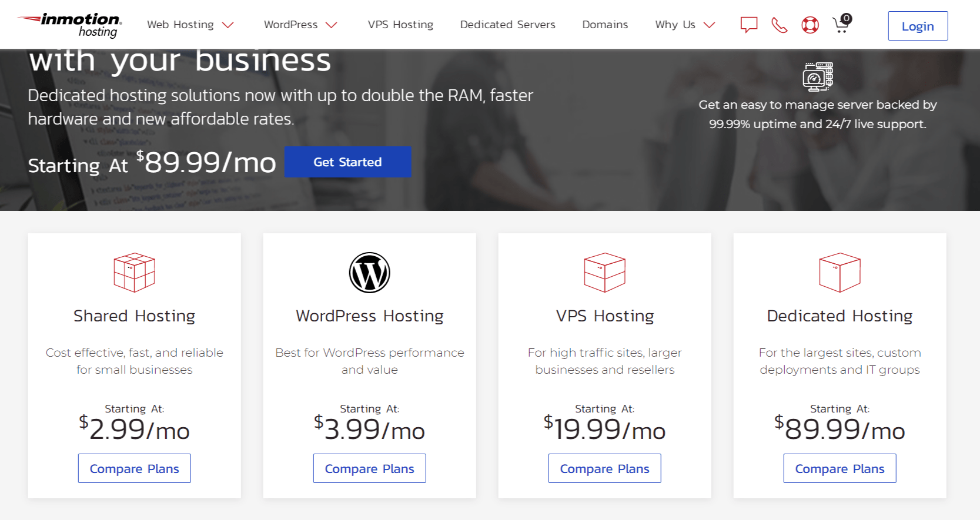The height and width of the screenshot is (520, 980).
Task: Click the Dedicated Hosting cube icon
Action: pyautogui.click(x=839, y=272)
